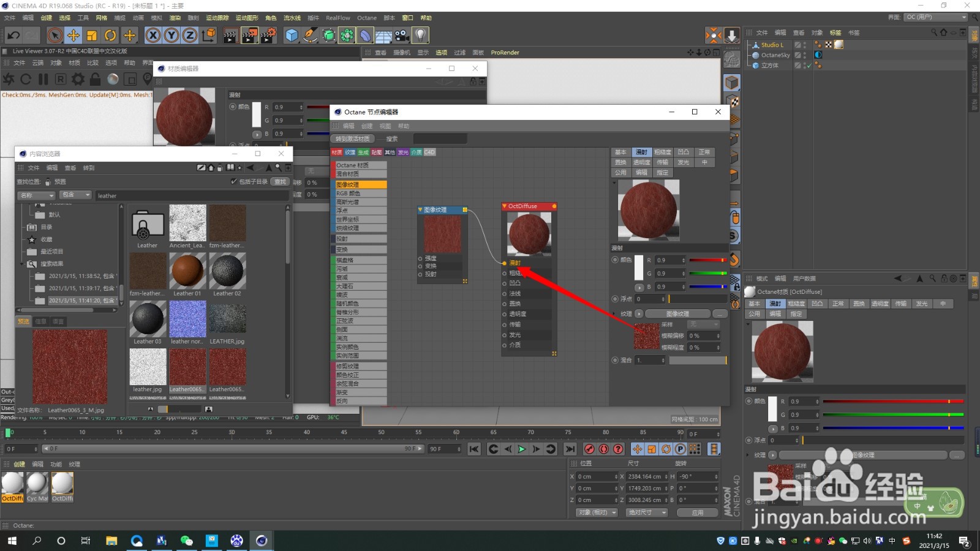Open the 绝对尺寸 dropdown in coordinates panel

[647, 512]
